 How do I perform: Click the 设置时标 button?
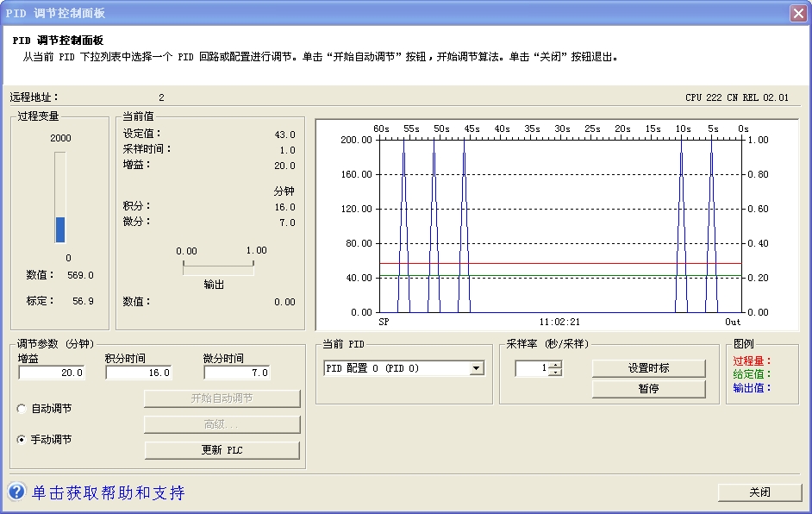click(x=649, y=368)
